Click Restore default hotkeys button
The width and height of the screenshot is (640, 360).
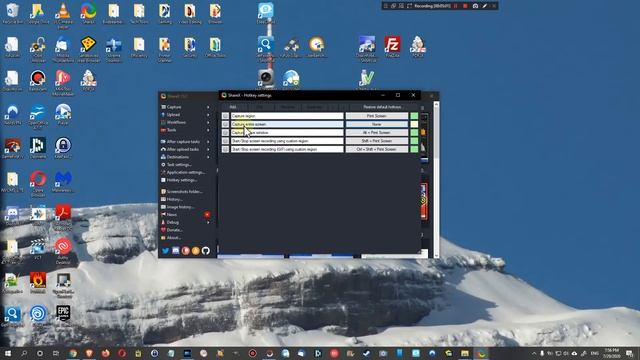tap(382, 107)
